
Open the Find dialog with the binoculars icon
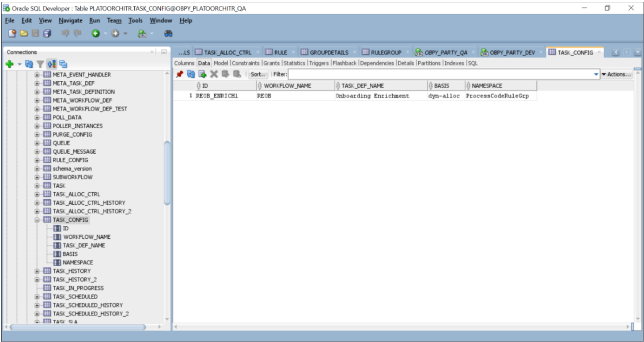169,33
